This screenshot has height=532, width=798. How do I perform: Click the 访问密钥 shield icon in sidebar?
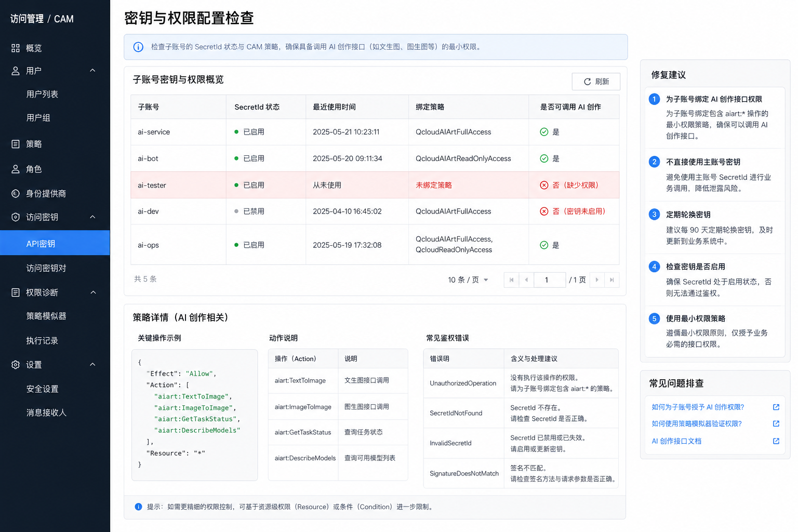tap(16, 217)
